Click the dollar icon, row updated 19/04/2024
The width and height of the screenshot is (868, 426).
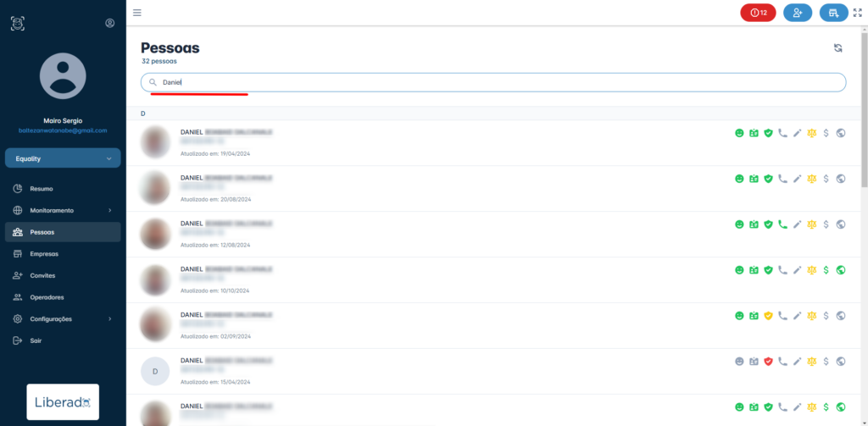coord(826,133)
